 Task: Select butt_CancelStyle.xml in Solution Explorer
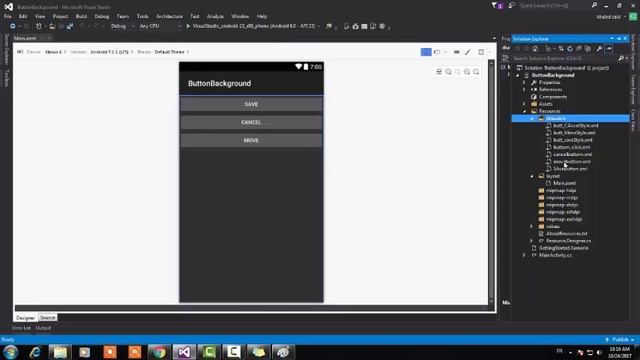tap(576, 126)
